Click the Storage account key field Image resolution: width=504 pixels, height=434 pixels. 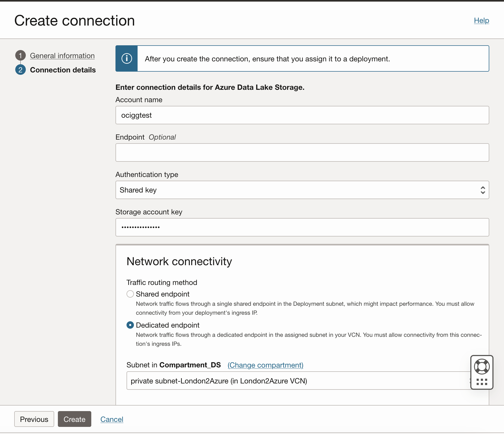302,227
